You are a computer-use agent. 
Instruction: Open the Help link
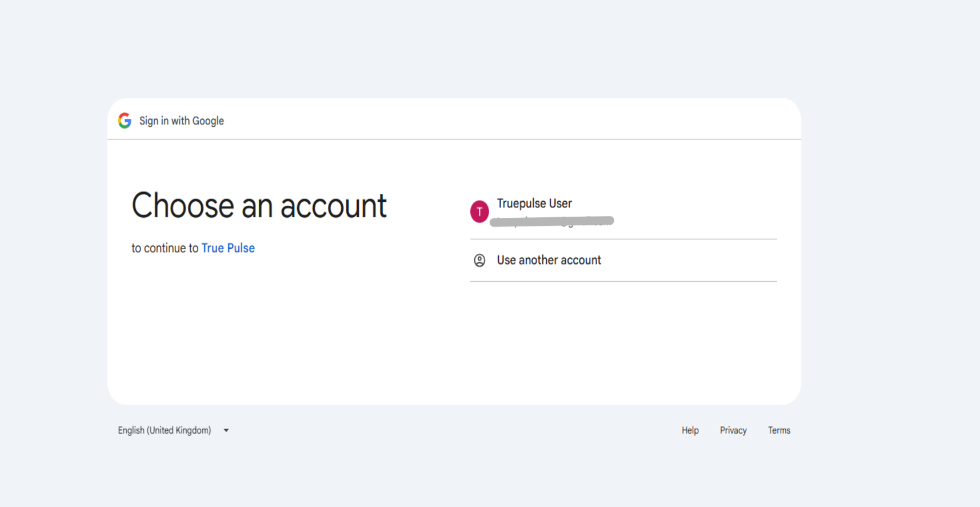point(690,430)
